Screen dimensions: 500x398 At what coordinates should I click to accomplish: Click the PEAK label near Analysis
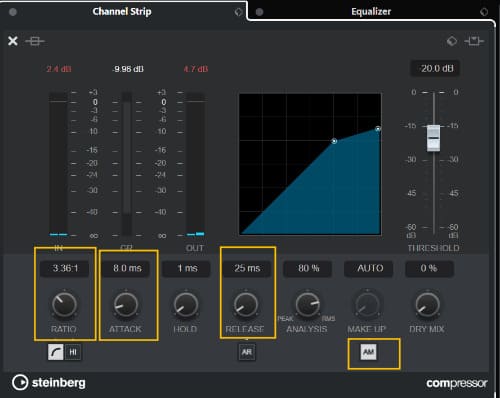(x=285, y=319)
